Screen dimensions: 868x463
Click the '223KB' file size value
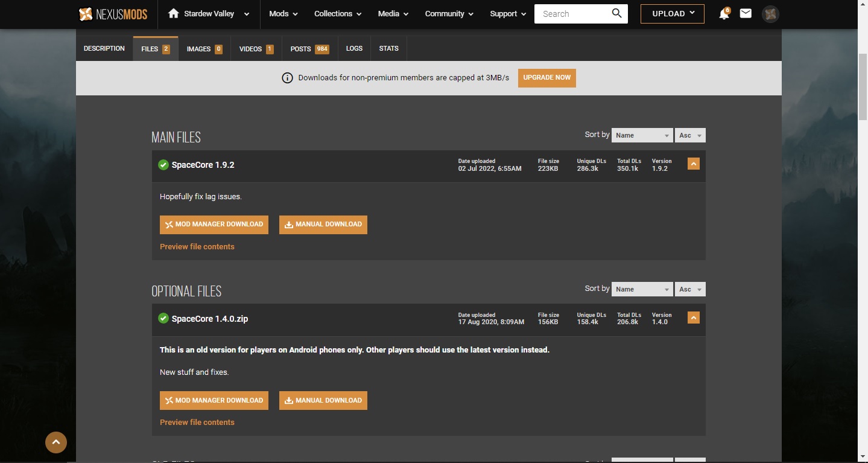click(548, 168)
